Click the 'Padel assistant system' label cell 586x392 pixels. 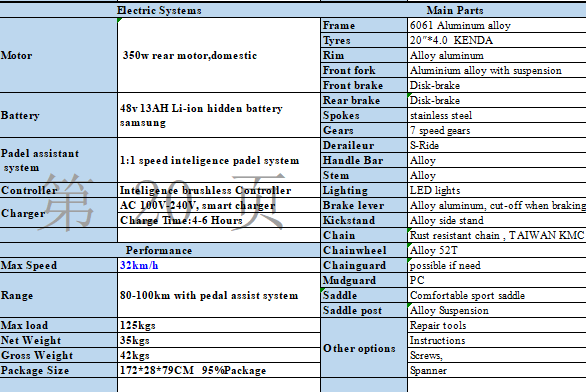point(58,160)
